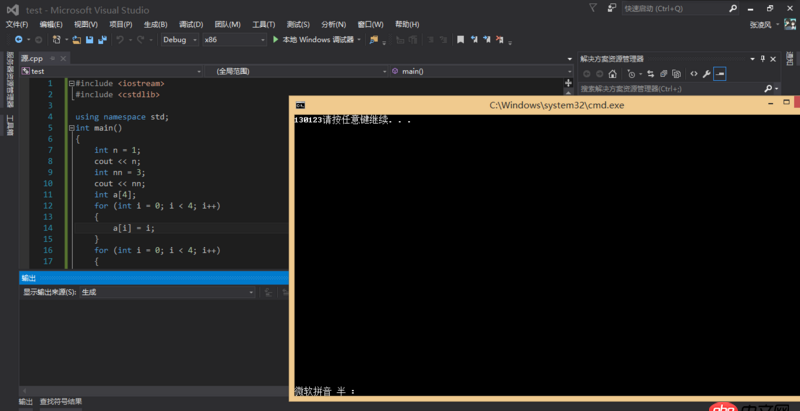Toggle a bookmark with the bookmark icon
This screenshot has width=800, height=411.
(460, 40)
